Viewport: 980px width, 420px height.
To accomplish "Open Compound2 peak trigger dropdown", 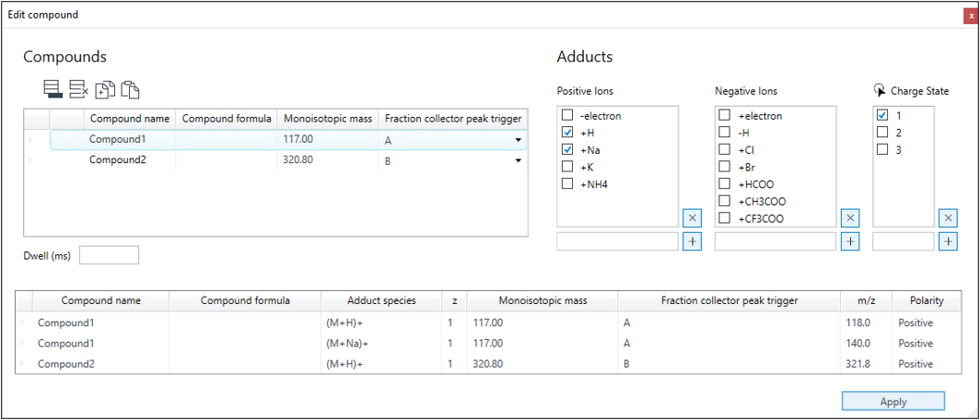I will [x=519, y=160].
